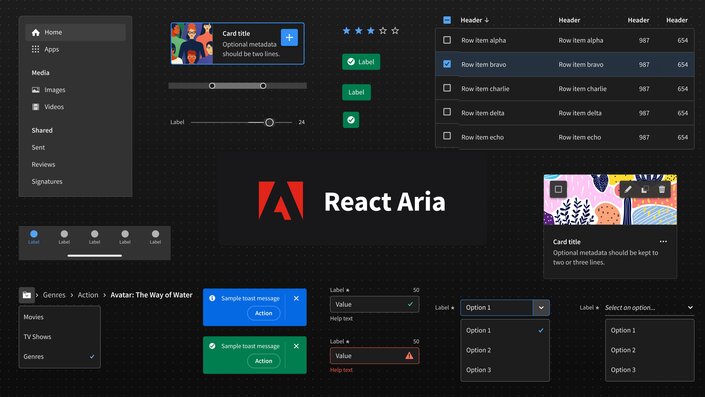The image size is (705, 397).
Task: Check the Row item delta checkbox
Action: click(447, 112)
